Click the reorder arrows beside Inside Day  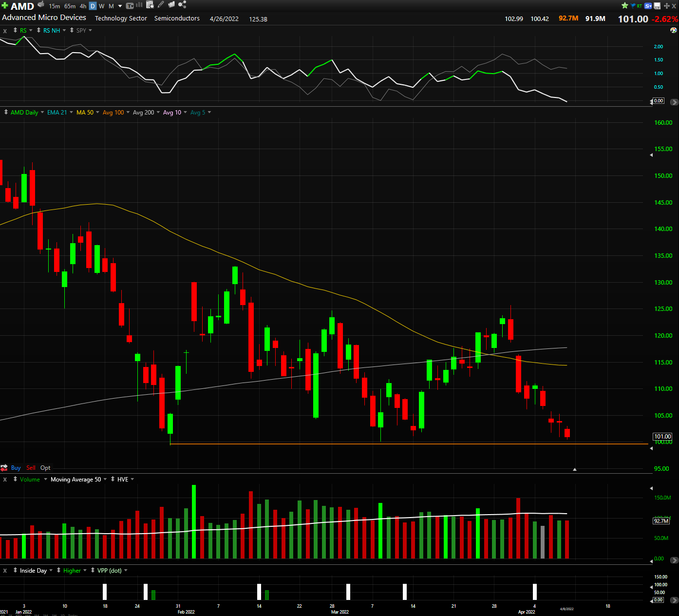tap(15, 571)
